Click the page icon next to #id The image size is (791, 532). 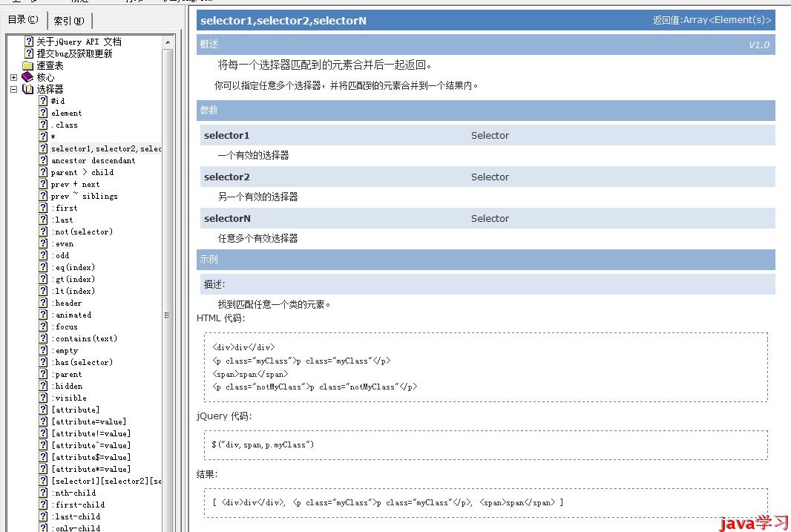pos(43,101)
